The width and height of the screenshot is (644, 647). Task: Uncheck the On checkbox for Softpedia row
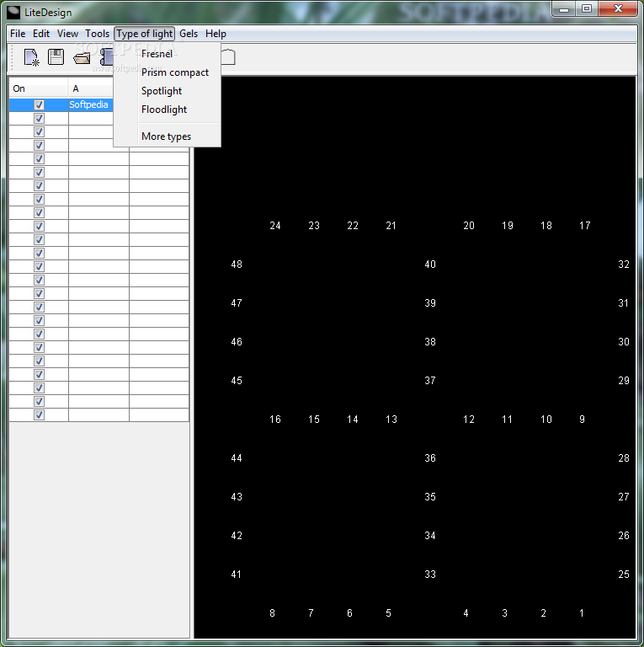pos(40,104)
